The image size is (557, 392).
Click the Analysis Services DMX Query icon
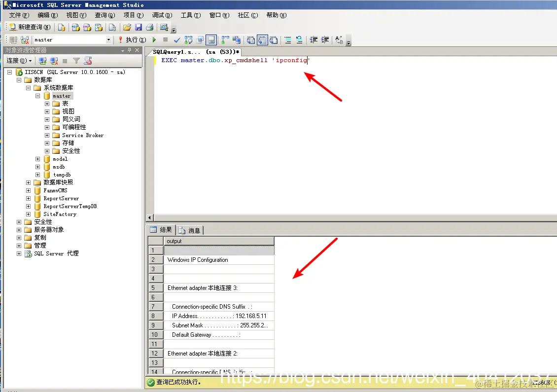coord(87,27)
